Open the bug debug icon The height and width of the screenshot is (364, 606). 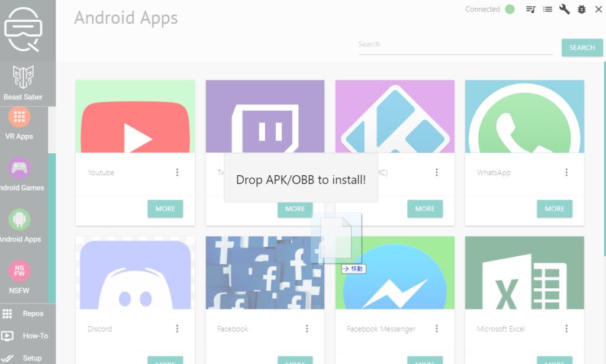pos(582,9)
